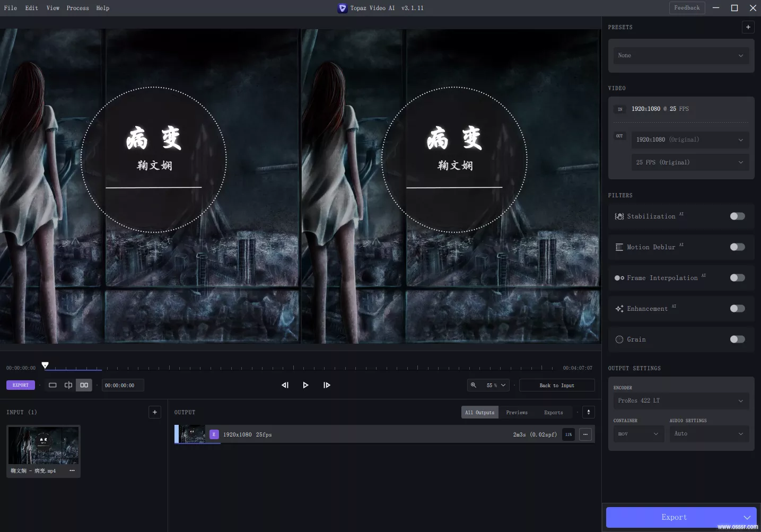Click the Motion Deblur filter icon
761x532 pixels.
pos(619,247)
